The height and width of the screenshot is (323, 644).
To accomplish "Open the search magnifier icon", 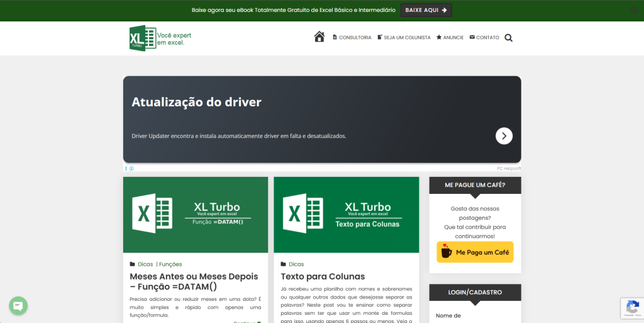I will (x=508, y=38).
